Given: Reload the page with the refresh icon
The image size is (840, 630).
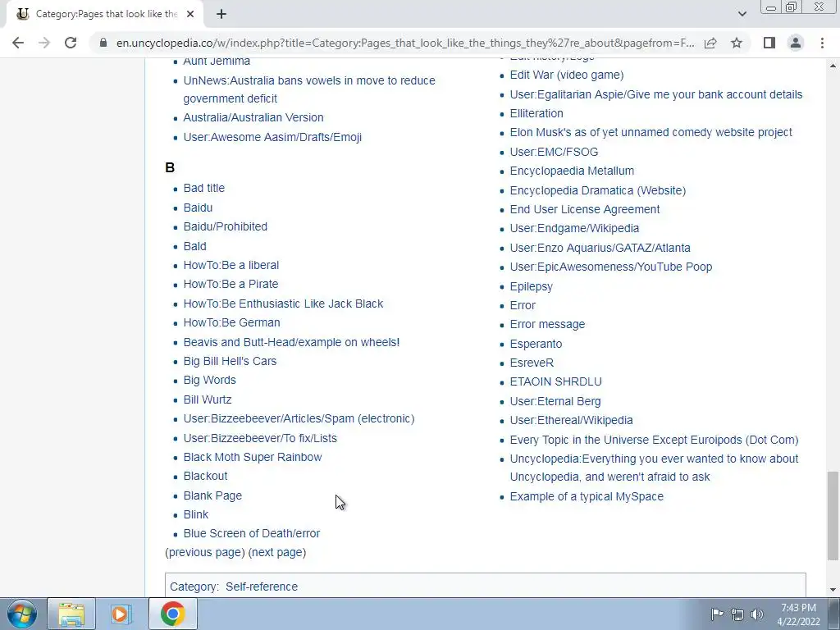Looking at the screenshot, I should [x=71, y=43].
